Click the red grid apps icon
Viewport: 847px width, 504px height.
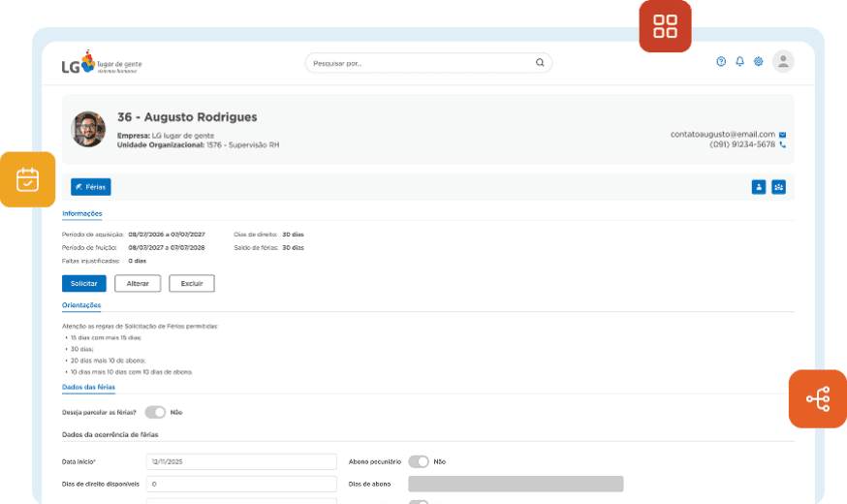[665, 26]
